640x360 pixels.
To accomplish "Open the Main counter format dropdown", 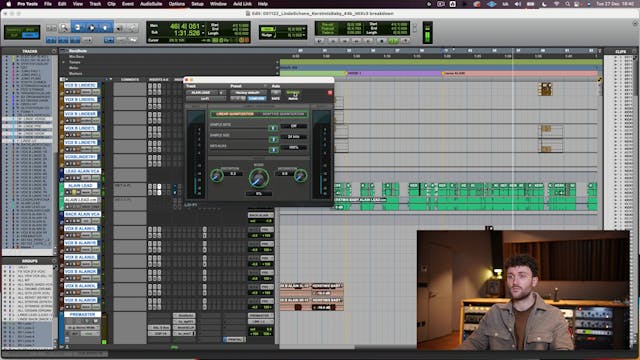I will (x=203, y=26).
